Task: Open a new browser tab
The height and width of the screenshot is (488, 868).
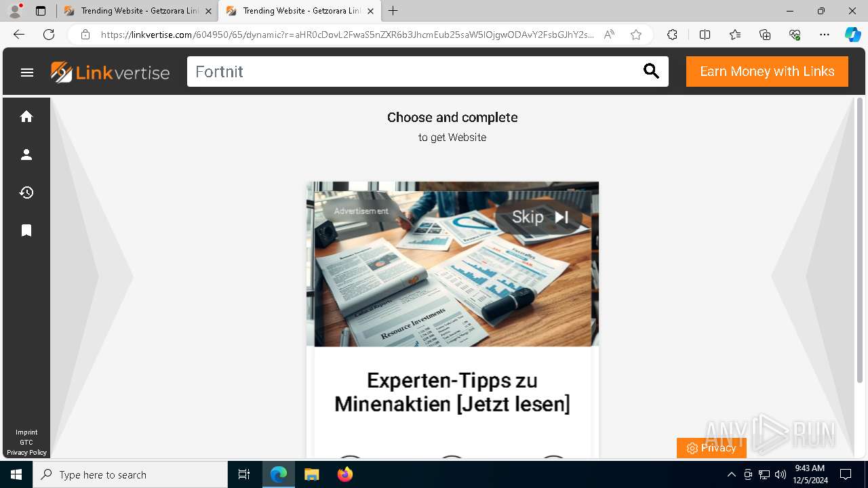Action: tap(393, 11)
